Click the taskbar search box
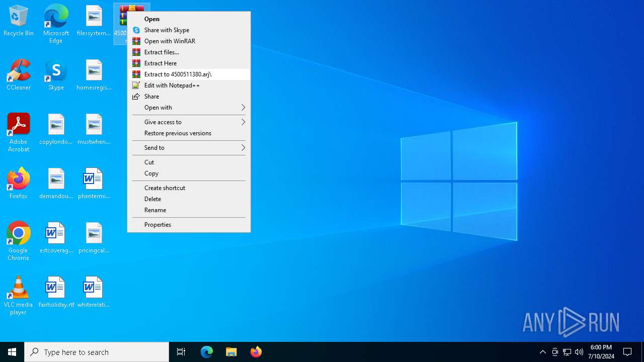The height and width of the screenshot is (362, 644). pos(97,352)
